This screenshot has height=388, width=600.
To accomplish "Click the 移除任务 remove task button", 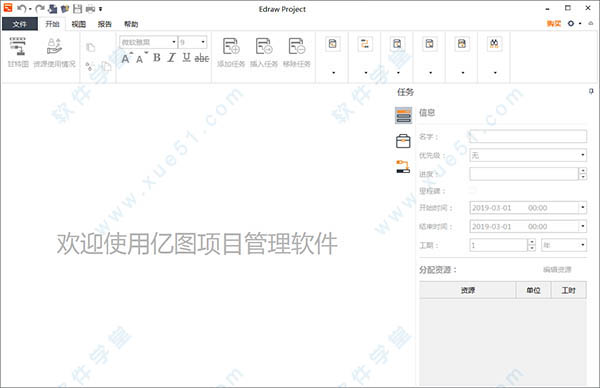I will click(297, 52).
